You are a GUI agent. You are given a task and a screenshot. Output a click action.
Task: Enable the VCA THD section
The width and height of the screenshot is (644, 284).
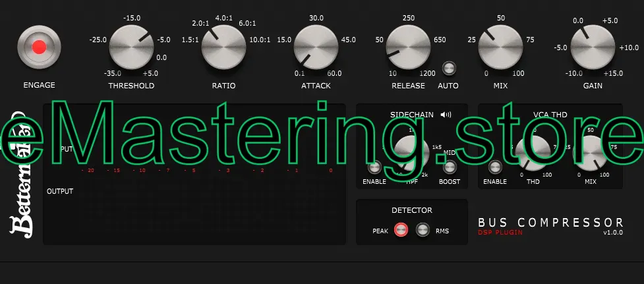click(495, 167)
